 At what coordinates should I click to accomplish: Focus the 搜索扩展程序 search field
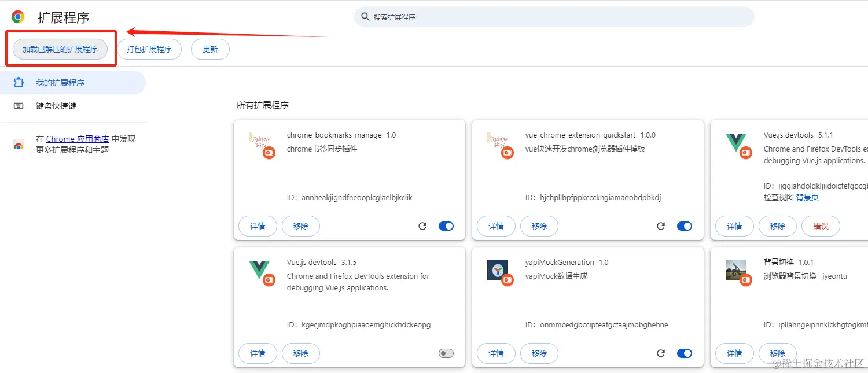tap(554, 17)
